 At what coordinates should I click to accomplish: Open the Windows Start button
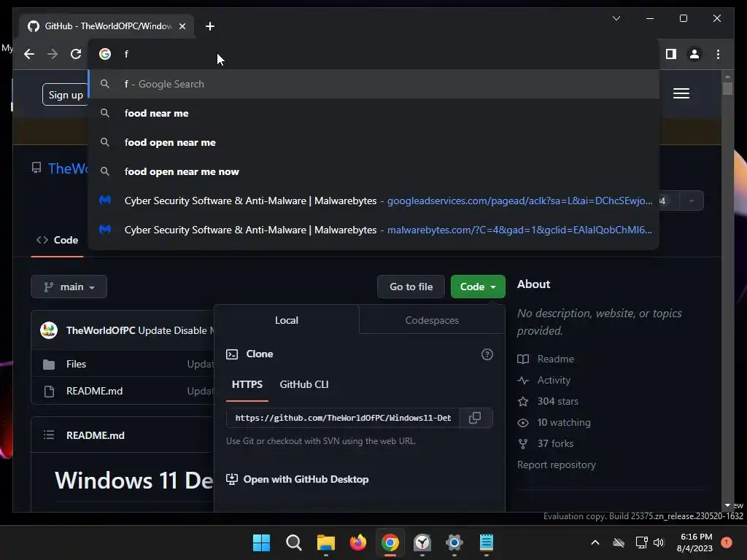262,542
